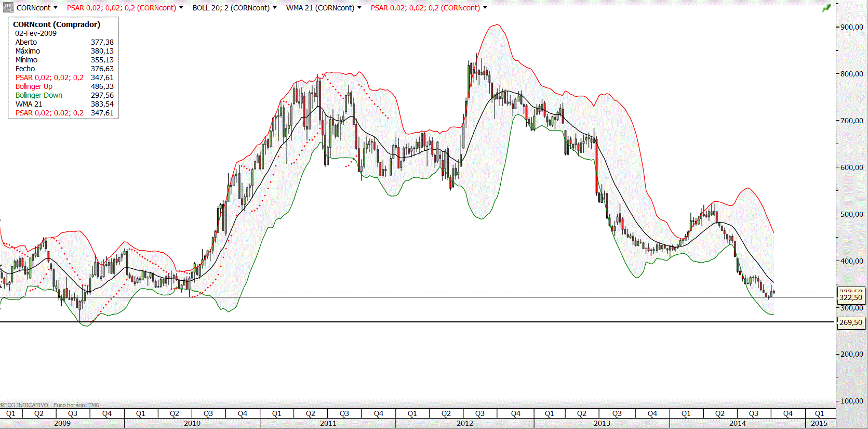Click the CORNcont (Comprador) data box title
This screenshot has width=868, height=429.
[57, 24]
